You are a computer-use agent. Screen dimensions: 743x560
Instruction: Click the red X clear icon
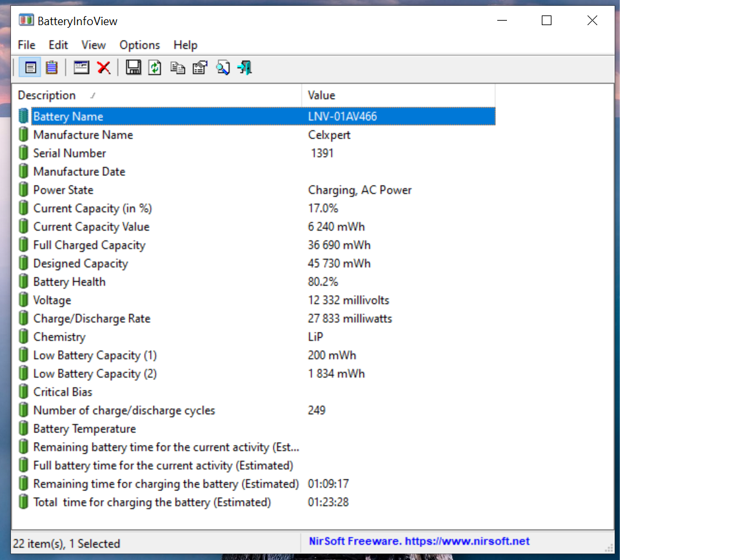click(x=103, y=68)
